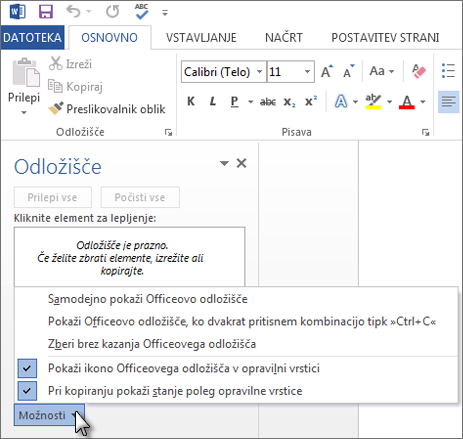Toggle bold with the K button
The height and width of the screenshot is (439, 463).
191,101
